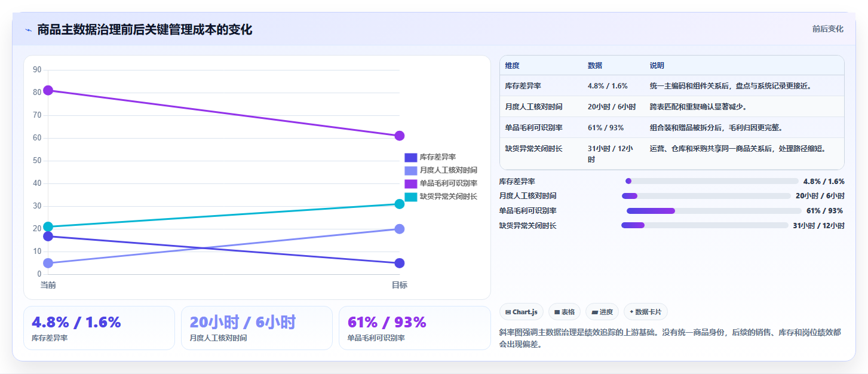Toggle the 缺货异常关闭时长 legend color box
The height and width of the screenshot is (374, 868).
pos(410,197)
